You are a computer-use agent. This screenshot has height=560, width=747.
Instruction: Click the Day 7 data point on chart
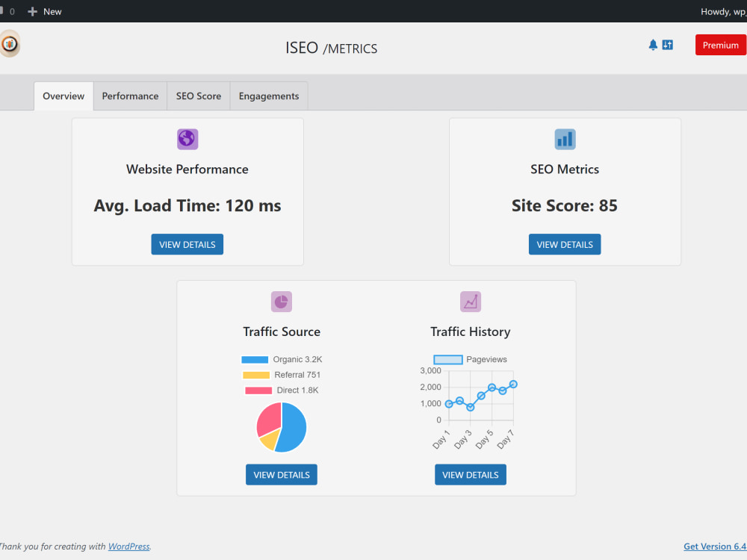pos(513,385)
